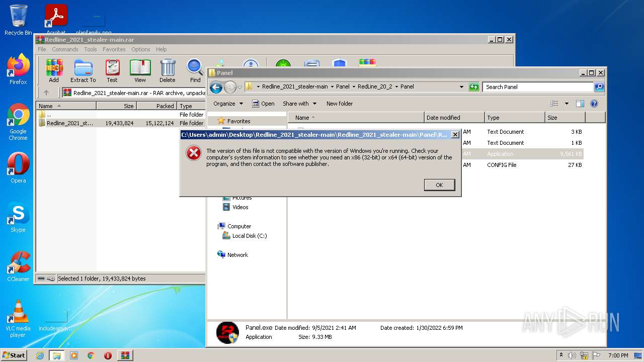Click the Start button
The image size is (644, 362).
point(14,355)
